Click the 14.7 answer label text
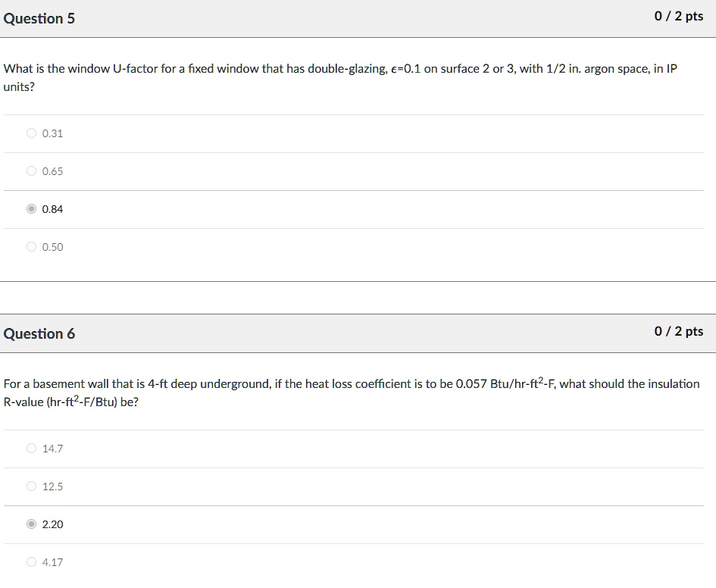716x588 pixels. [x=52, y=449]
